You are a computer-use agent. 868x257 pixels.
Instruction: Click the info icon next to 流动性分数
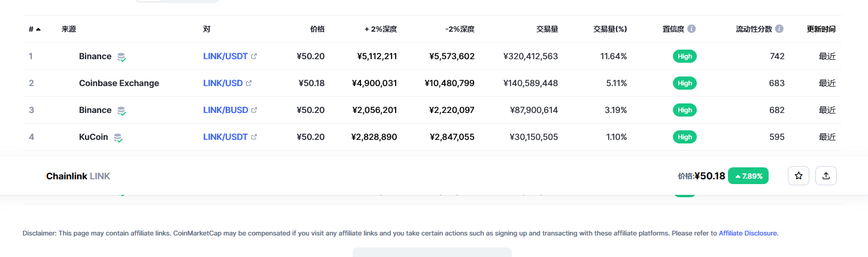coord(779,29)
